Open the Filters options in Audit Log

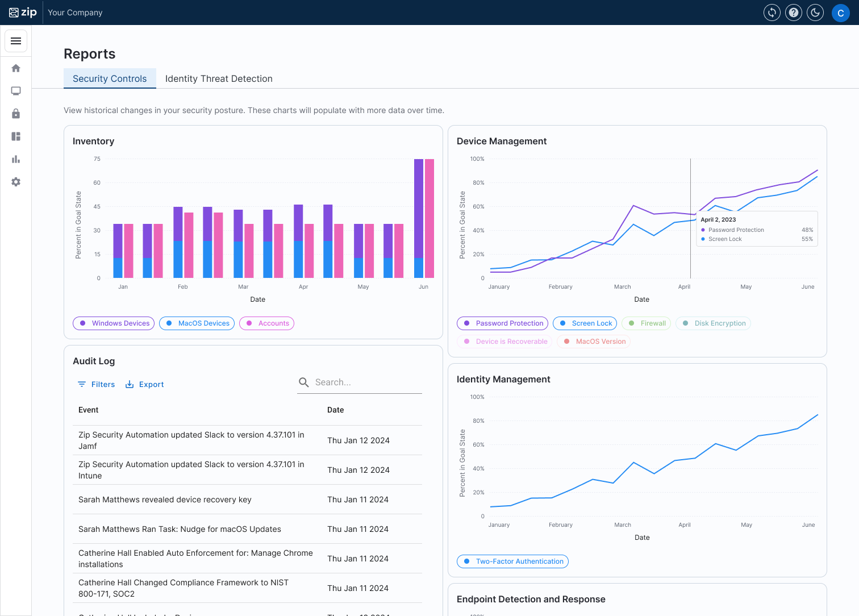pos(97,385)
